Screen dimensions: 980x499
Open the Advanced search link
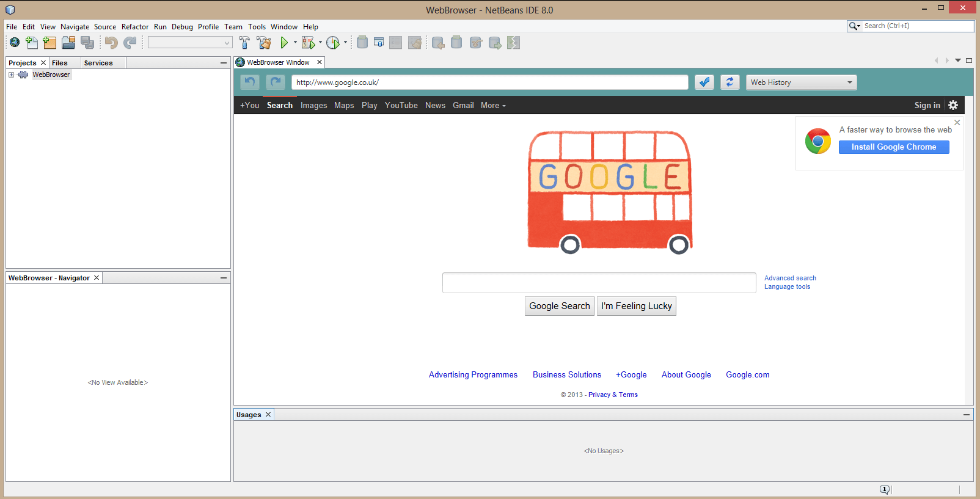tap(789, 278)
